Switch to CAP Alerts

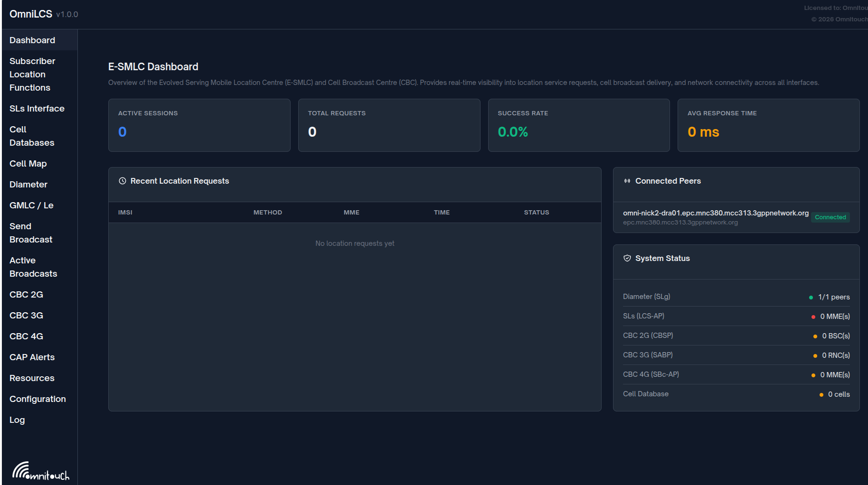(x=32, y=357)
